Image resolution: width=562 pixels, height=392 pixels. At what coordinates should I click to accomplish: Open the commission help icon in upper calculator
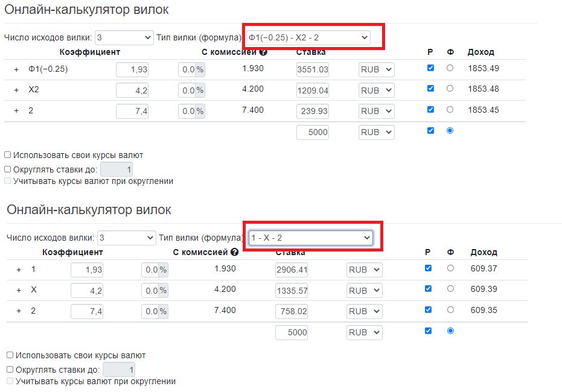coord(263,52)
